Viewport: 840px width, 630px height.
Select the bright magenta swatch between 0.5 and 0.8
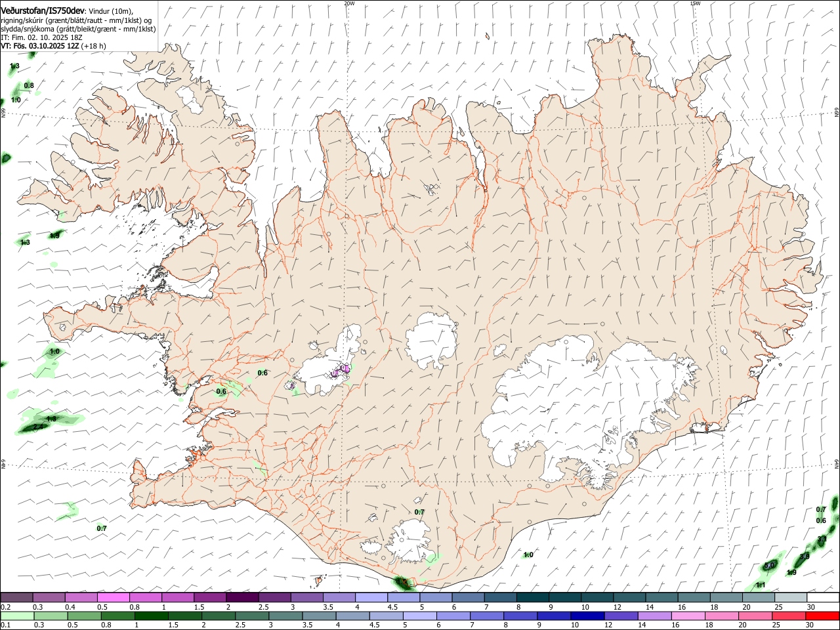(x=114, y=597)
